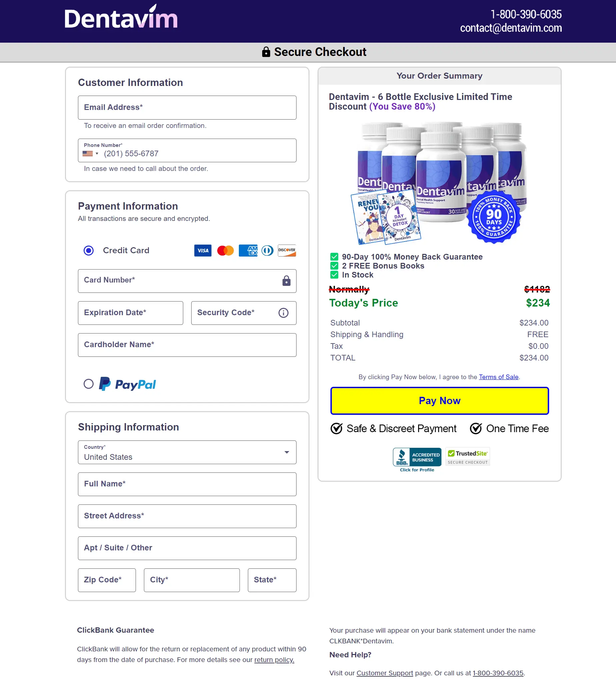Select the PayPal radio button
The height and width of the screenshot is (689, 616).
pos(89,384)
